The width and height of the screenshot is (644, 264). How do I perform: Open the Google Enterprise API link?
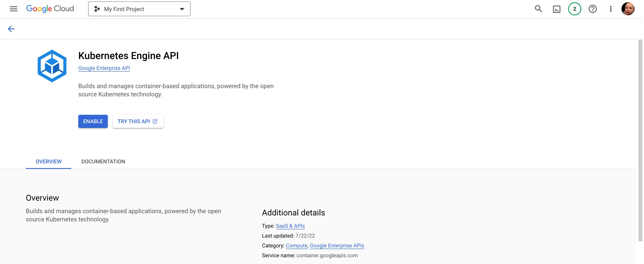click(104, 68)
